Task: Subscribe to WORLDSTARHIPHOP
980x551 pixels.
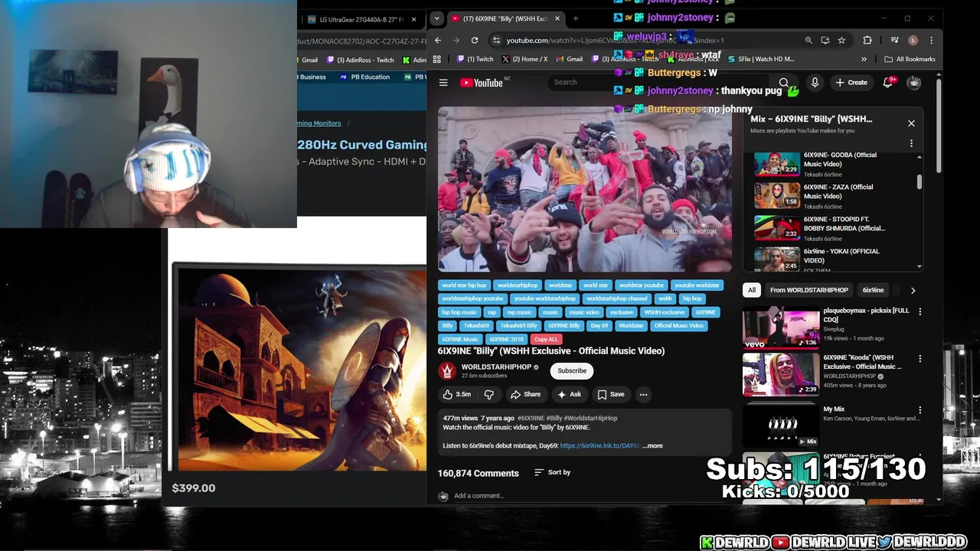Action: point(572,371)
